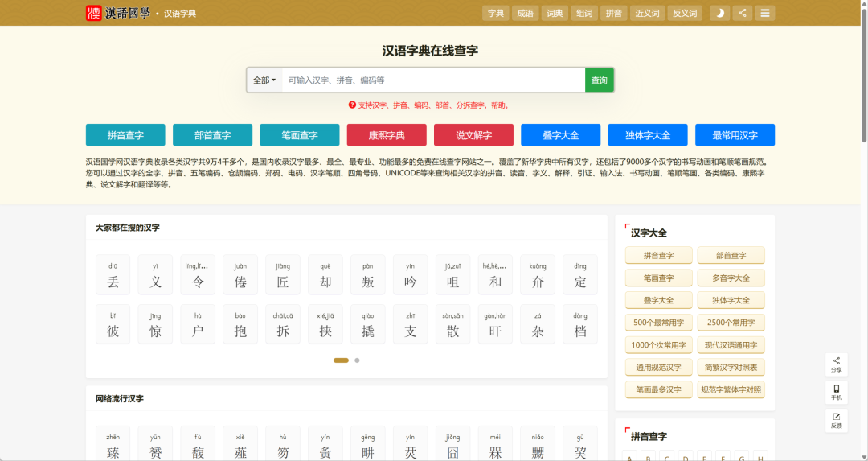Select the second carousel page dot
Image resolution: width=868 pixels, height=461 pixels.
pos(357,360)
